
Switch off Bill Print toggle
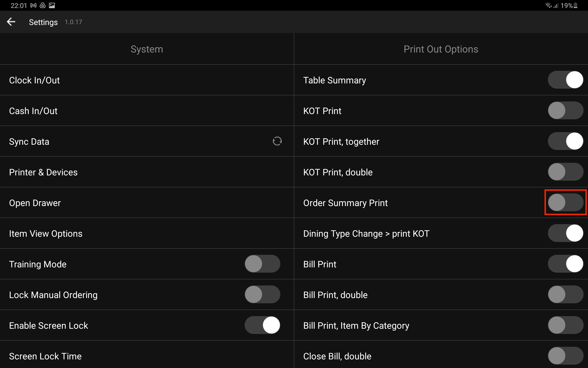tap(565, 264)
